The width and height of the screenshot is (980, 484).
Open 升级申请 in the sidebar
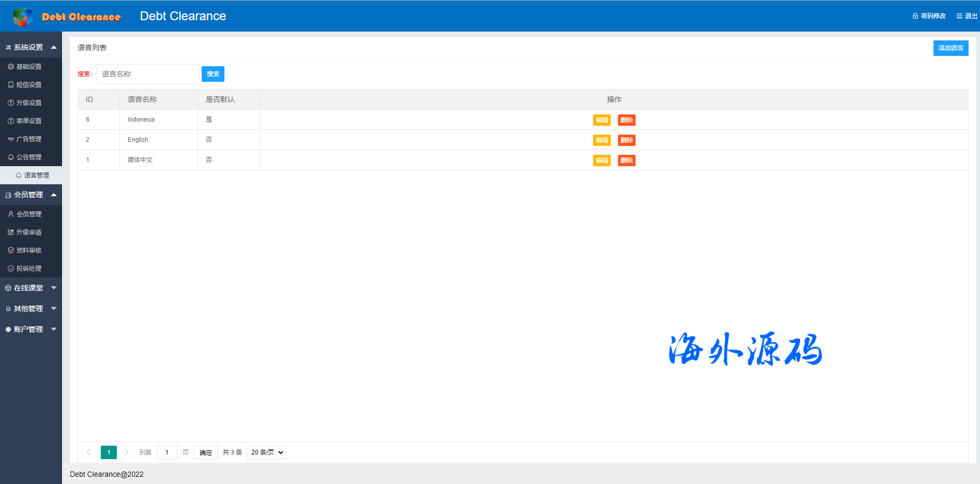[28, 232]
